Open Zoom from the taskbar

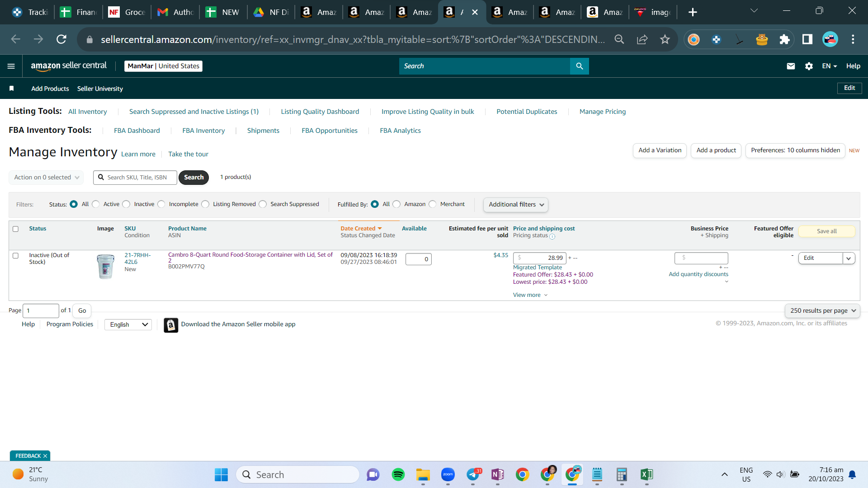click(x=448, y=474)
